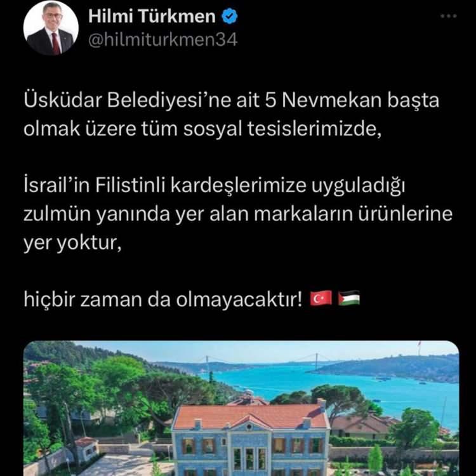Viewport: 476px width, 476px height.
Task: Click the line "olmak üzere tüm sosyal tesislerimizde"
Action: [x=202, y=129]
